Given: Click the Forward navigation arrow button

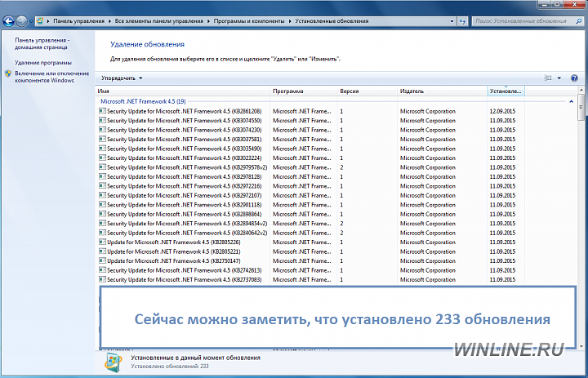Looking at the screenshot, I should click(x=22, y=21).
